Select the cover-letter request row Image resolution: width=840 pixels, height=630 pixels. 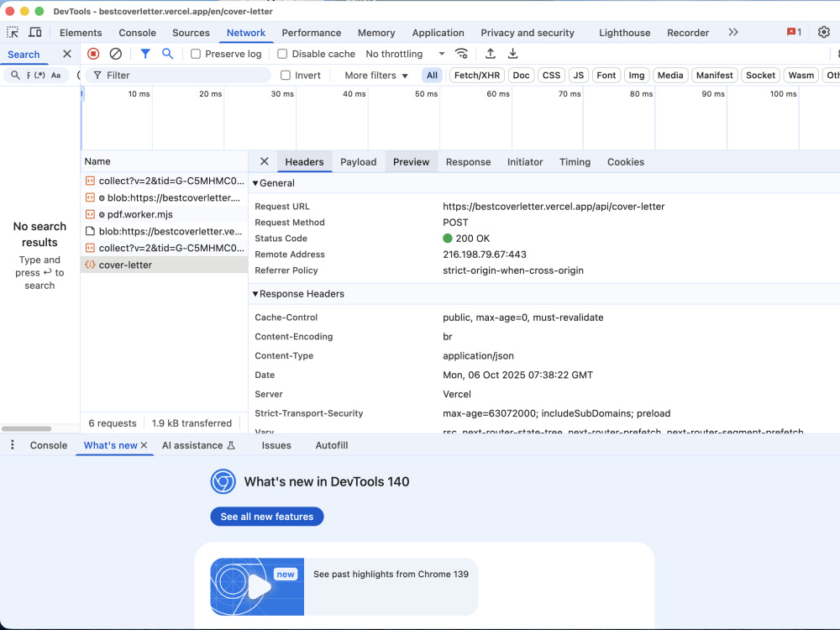(164, 265)
